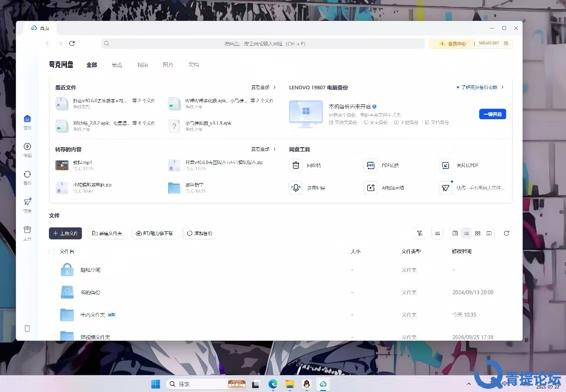
Task: Click the 新建文件夹 new folder button
Action: point(107,233)
